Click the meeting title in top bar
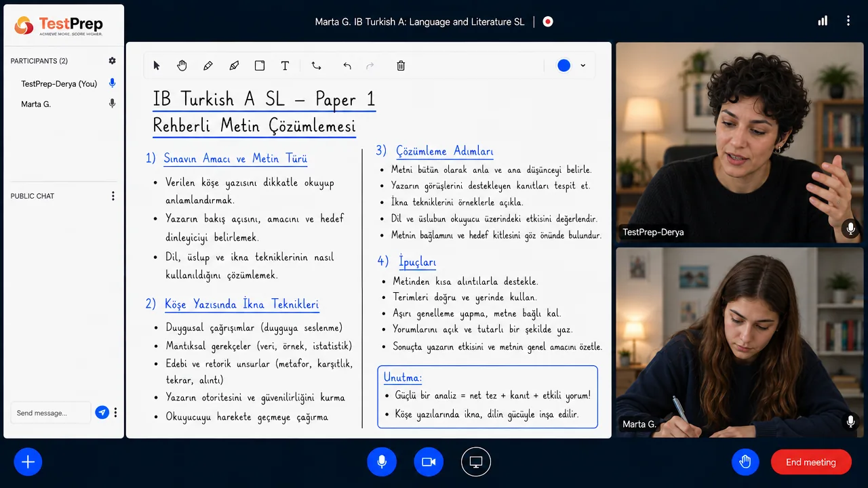Image resolution: width=868 pixels, height=488 pixels. click(420, 22)
